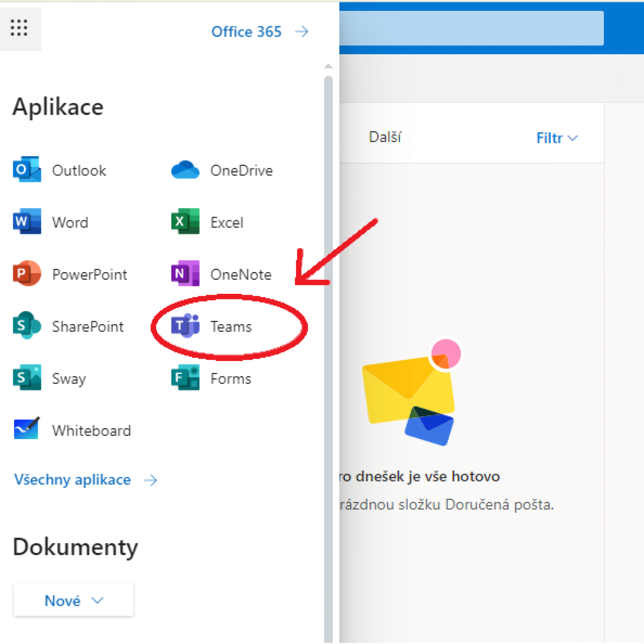Image resolution: width=644 pixels, height=644 pixels.
Task: Click the OneNote label text
Action: [x=241, y=275]
